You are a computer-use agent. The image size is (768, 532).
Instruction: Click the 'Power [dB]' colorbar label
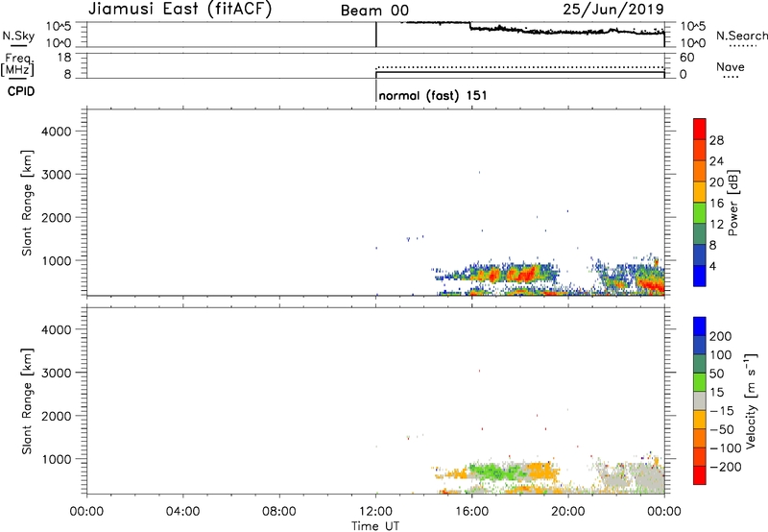(x=732, y=203)
